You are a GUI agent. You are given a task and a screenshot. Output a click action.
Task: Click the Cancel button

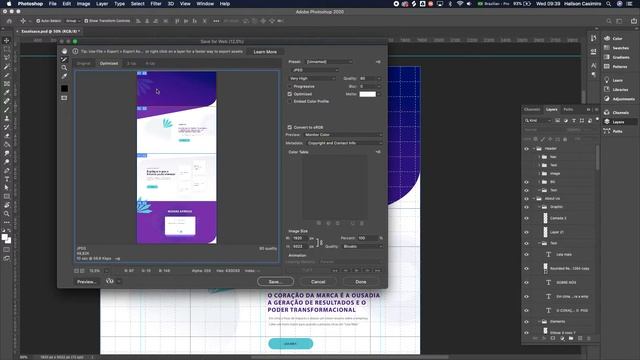pos(318,282)
